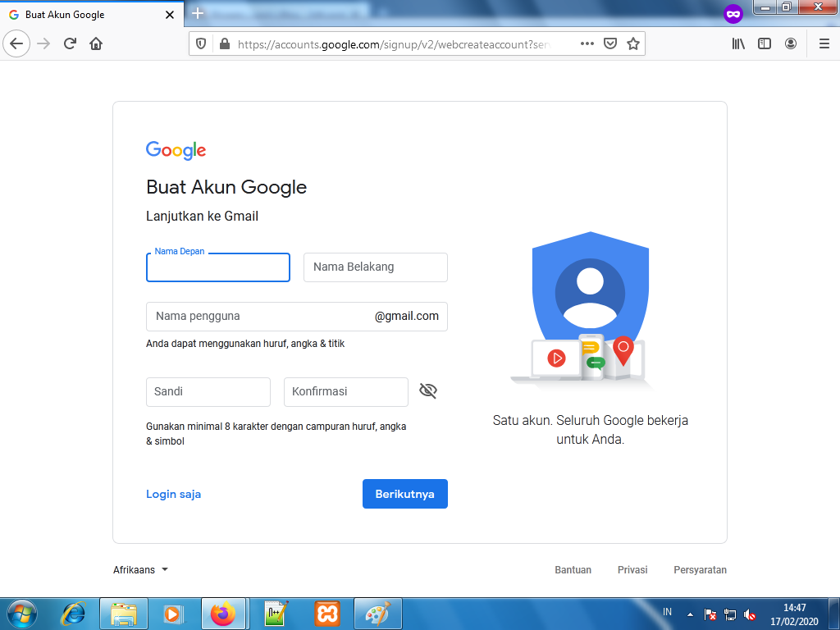Open Action Center flag icon

[x=710, y=615]
